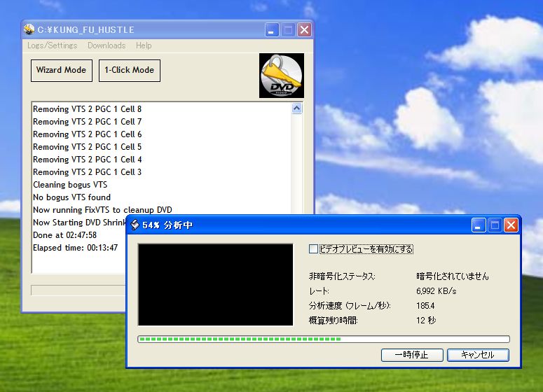Select log line 'Removing VTS 2 PGC 1 Cell 4'

click(x=88, y=160)
